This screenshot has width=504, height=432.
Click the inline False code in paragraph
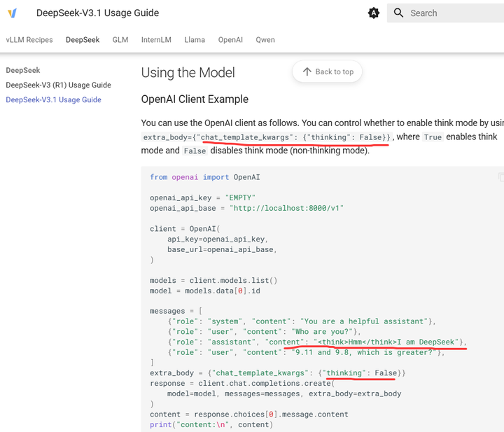click(195, 151)
